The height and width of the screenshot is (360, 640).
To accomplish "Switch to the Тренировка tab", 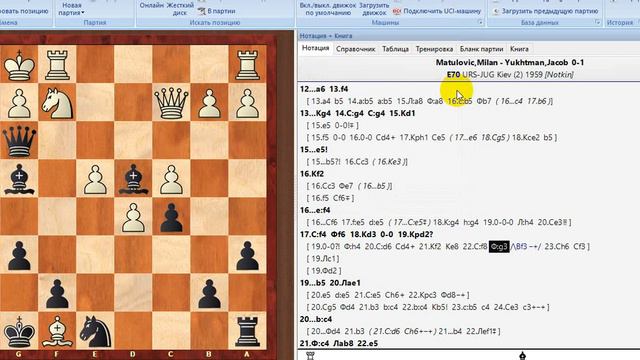I will tap(434, 49).
